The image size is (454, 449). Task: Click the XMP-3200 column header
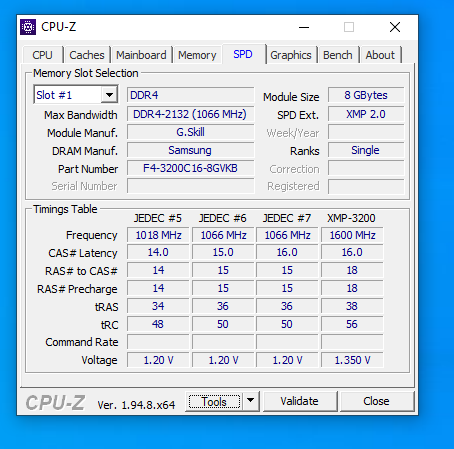click(x=351, y=218)
